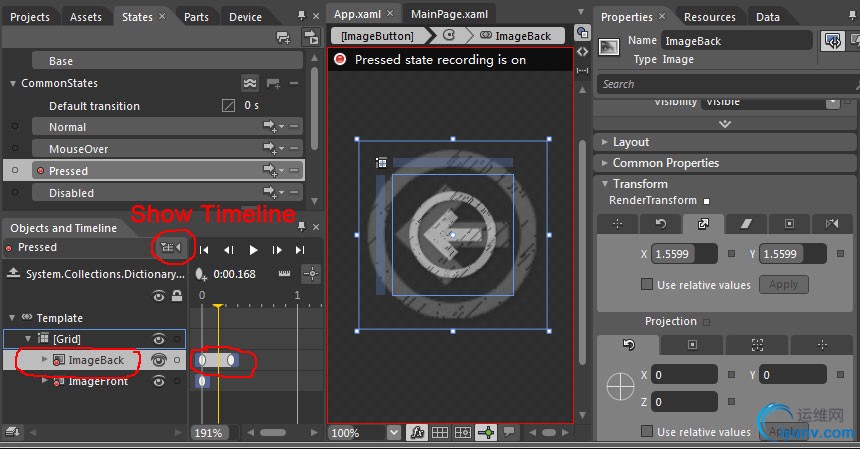This screenshot has height=449, width=860.
Task: Click the timeline zoom slider thumb
Action: tap(273, 433)
